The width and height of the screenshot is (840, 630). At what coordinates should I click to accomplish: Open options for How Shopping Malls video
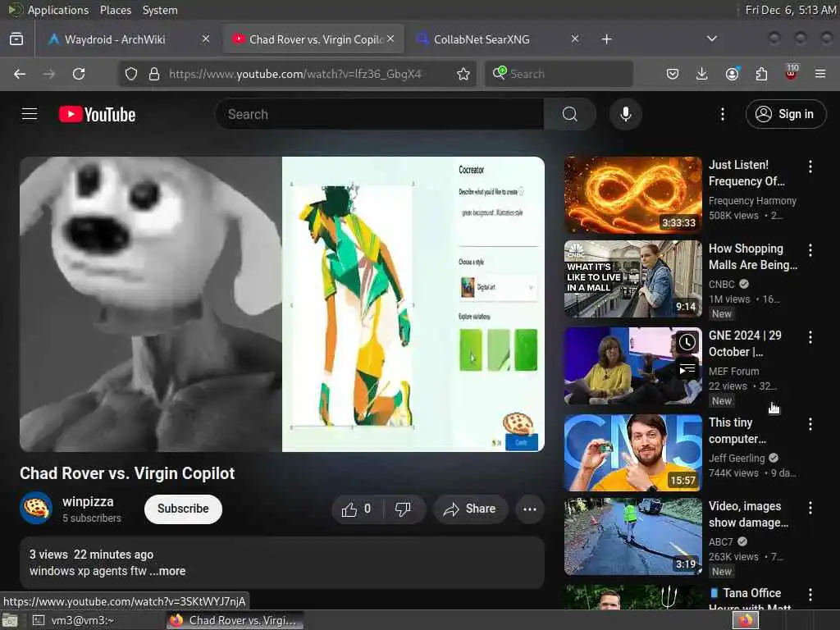coord(810,250)
